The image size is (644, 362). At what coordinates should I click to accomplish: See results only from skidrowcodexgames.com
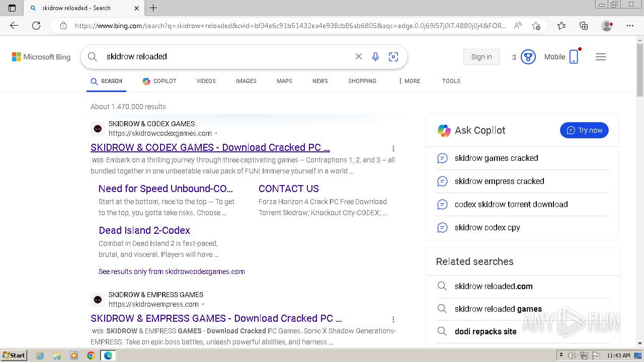click(172, 271)
